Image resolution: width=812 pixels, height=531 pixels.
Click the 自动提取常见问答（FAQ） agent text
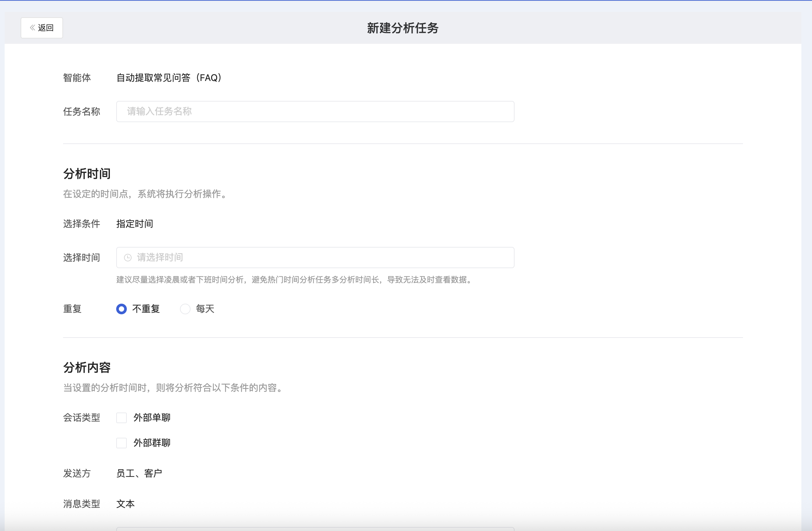(x=169, y=78)
